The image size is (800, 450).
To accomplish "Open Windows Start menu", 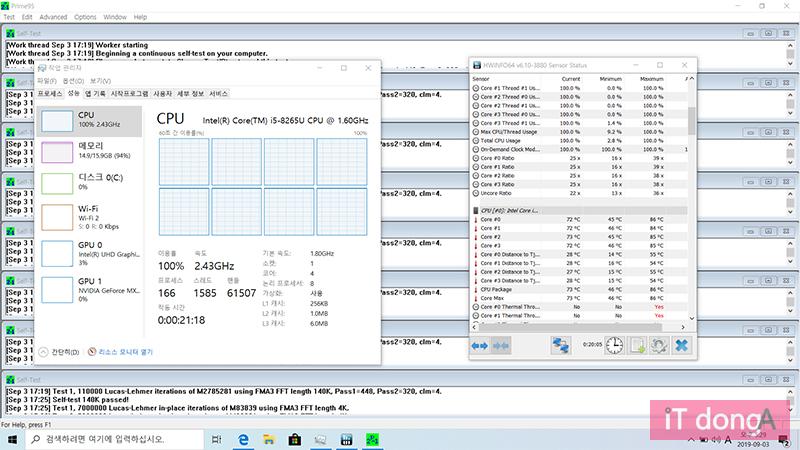I will point(12,439).
